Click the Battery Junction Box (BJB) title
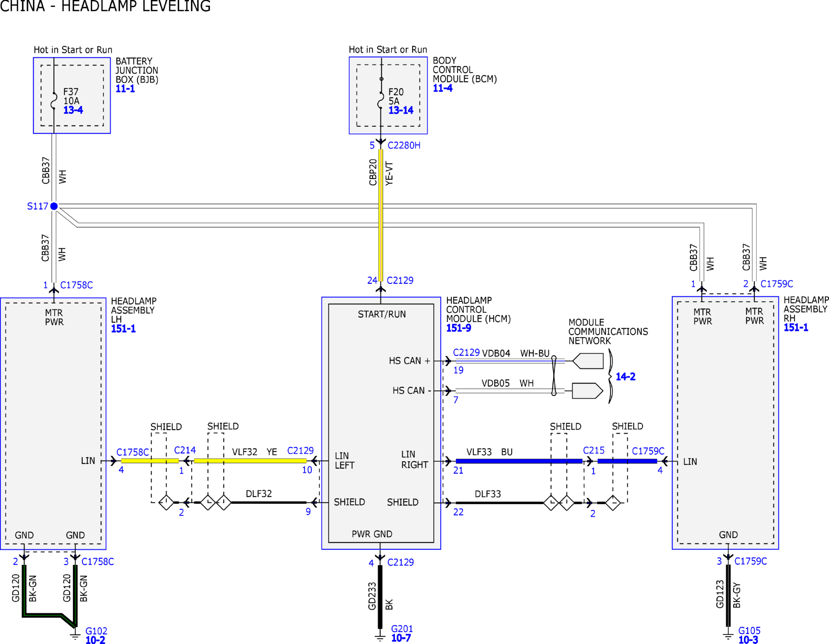 [137, 70]
